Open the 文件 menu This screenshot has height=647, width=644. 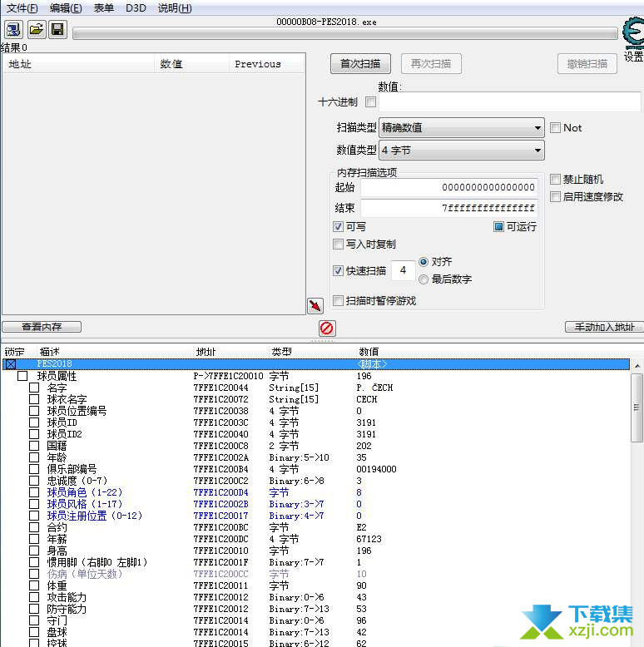(x=22, y=8)
